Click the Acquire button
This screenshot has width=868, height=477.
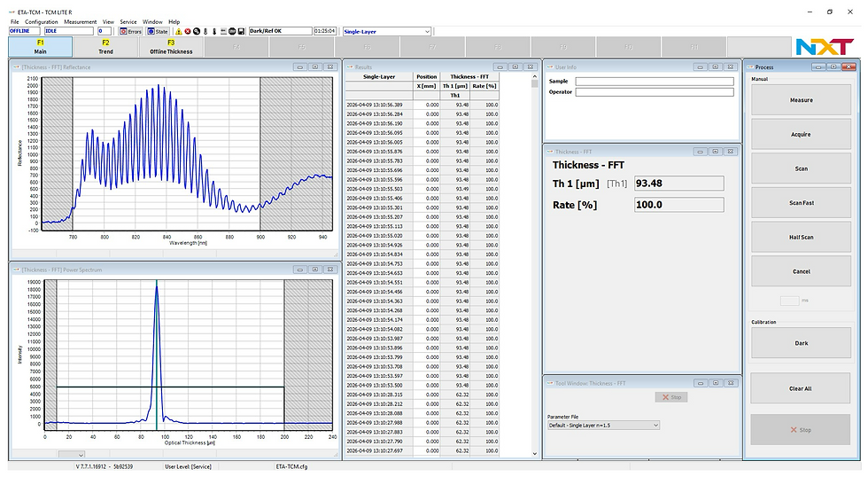point(801,135)
